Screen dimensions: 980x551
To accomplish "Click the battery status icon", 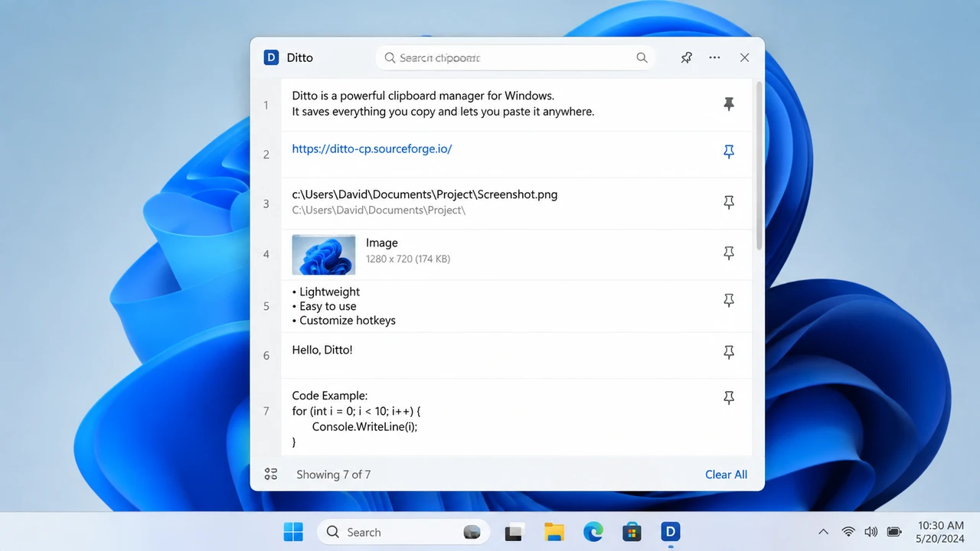I will pos(893,532).
